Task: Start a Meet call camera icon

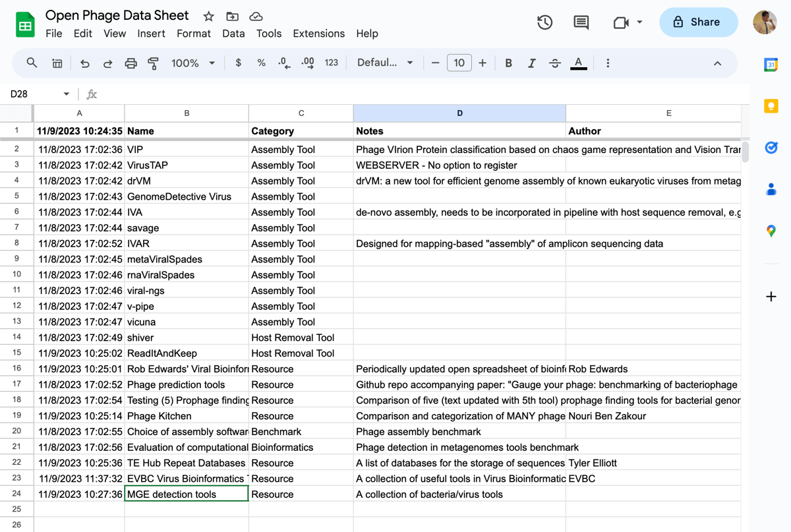Action: pos(621,22)
